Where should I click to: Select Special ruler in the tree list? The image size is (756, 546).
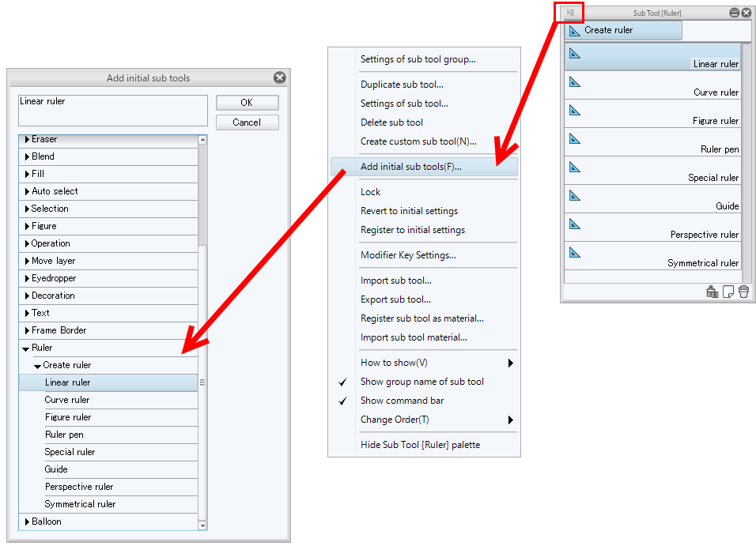(70, 452)
